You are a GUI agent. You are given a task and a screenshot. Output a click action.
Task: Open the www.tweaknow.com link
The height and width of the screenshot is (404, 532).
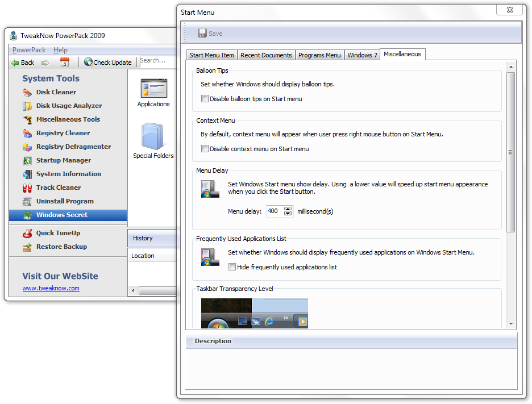pos(51,288)
